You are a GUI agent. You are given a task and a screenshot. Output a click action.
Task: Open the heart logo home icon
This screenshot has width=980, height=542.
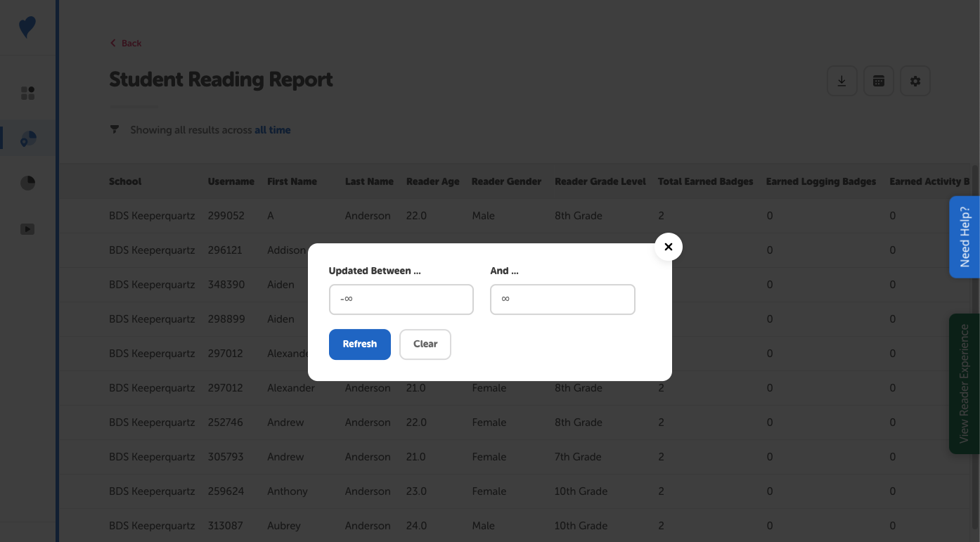click(x=27, y=26)
